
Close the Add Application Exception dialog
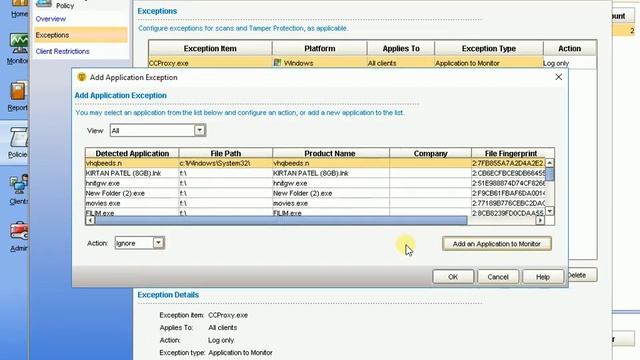click(558, 77)
